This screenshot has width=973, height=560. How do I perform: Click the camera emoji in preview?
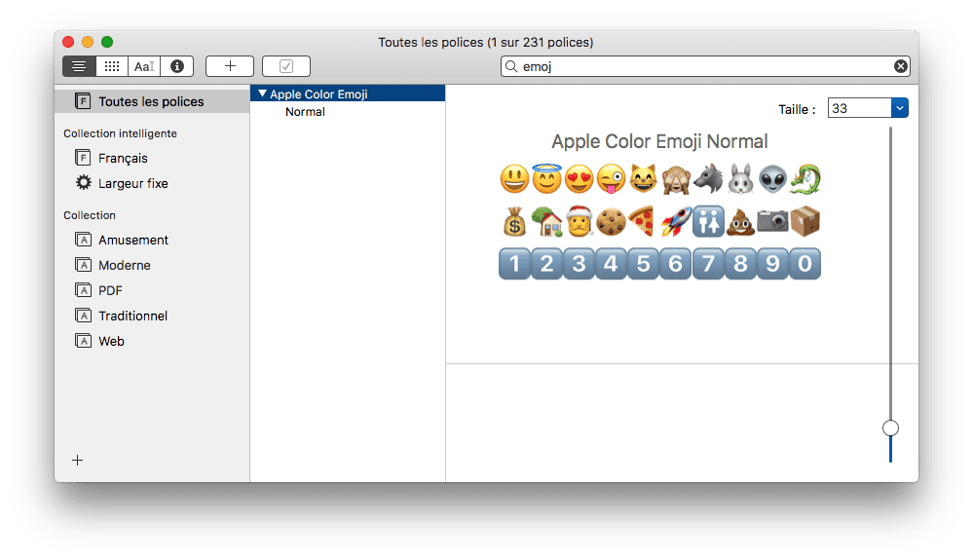[772, 221]
